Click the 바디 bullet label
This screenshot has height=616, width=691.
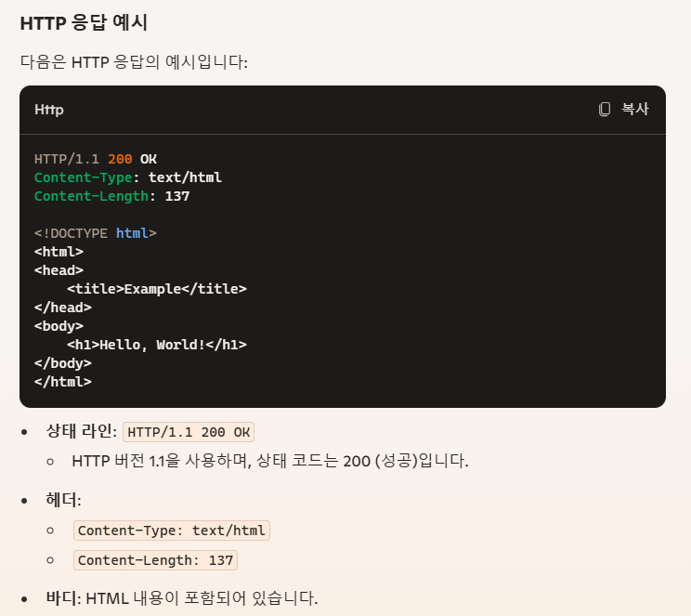(63, 598)
